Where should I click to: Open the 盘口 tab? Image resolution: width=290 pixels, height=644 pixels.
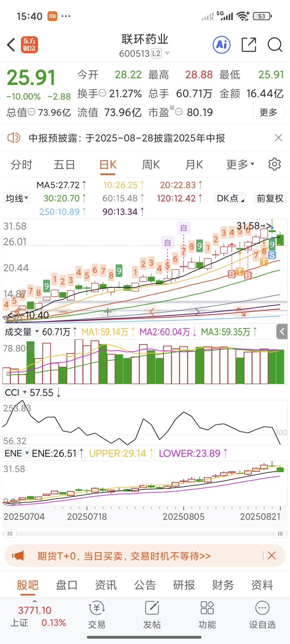click(67, 585)
